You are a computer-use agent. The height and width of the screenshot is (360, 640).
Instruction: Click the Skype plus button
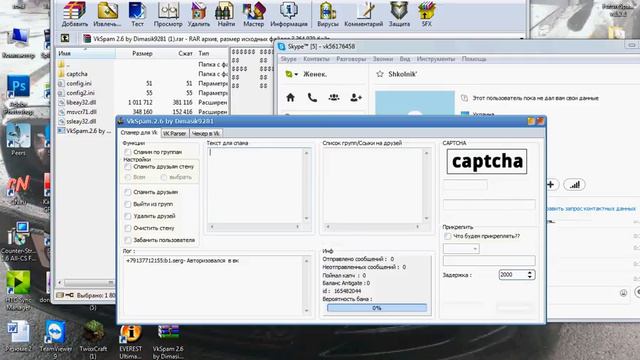[x=550, y=184]
